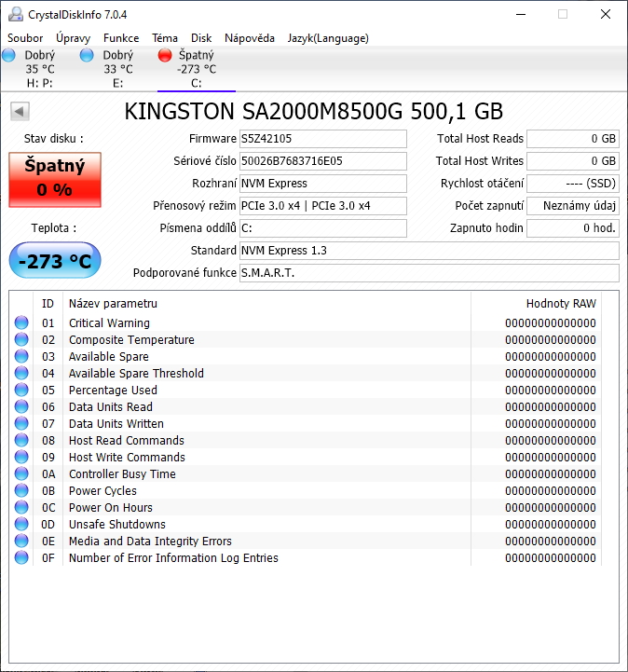Minimize the CrystalDiskInfo window
This screenshot has width=628, height=672.
point(521,14)
